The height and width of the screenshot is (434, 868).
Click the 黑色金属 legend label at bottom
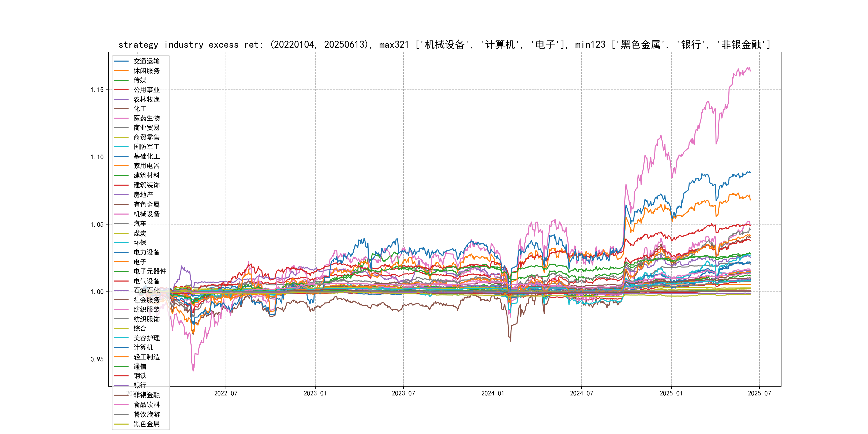pos(146,424)
